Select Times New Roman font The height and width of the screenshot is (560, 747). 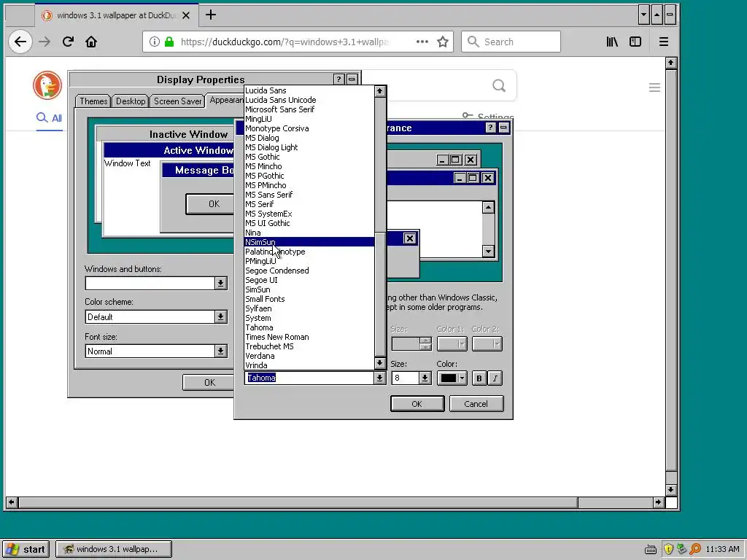[x=309, y=337]
